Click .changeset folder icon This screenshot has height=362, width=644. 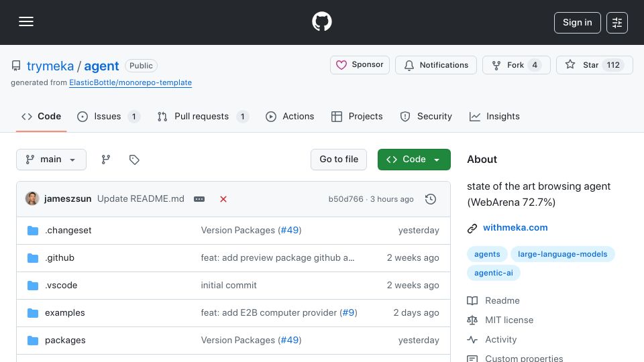coord(33,231)
